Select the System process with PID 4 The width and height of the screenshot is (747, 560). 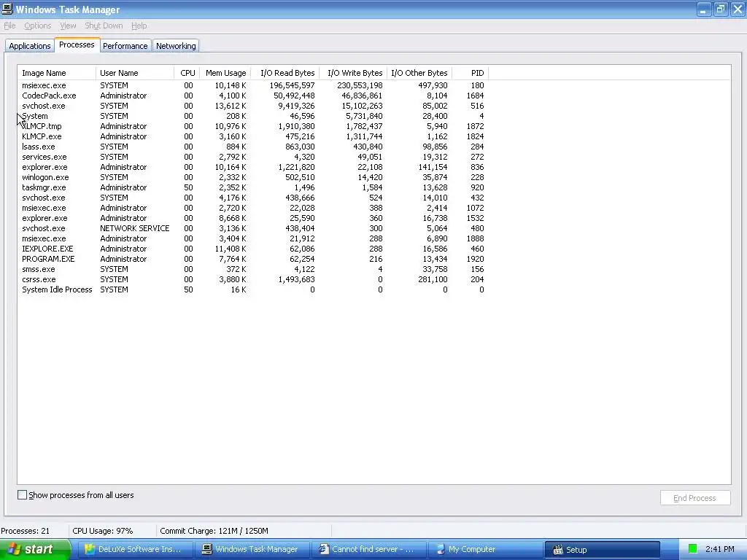253,116
